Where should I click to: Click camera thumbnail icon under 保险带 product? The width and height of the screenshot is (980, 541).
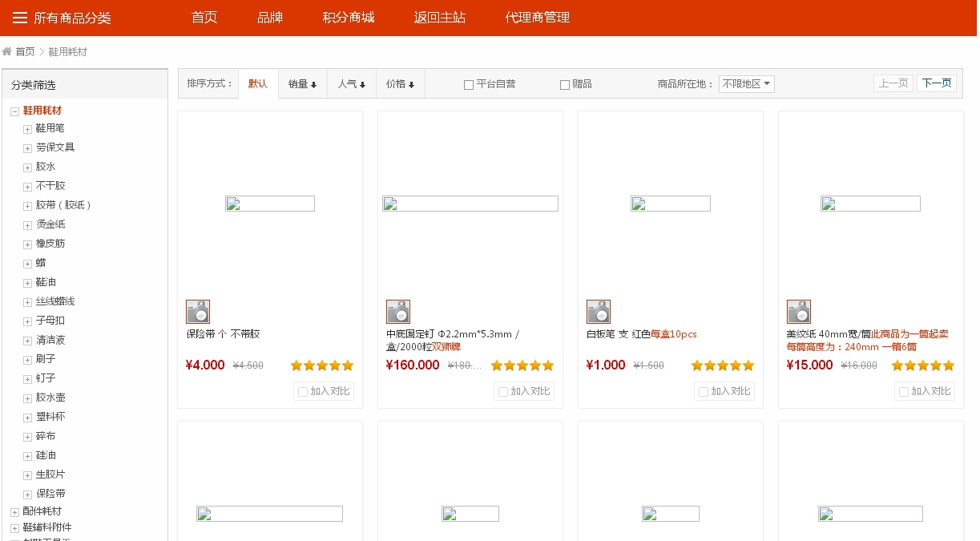click(x=198, y=312)
